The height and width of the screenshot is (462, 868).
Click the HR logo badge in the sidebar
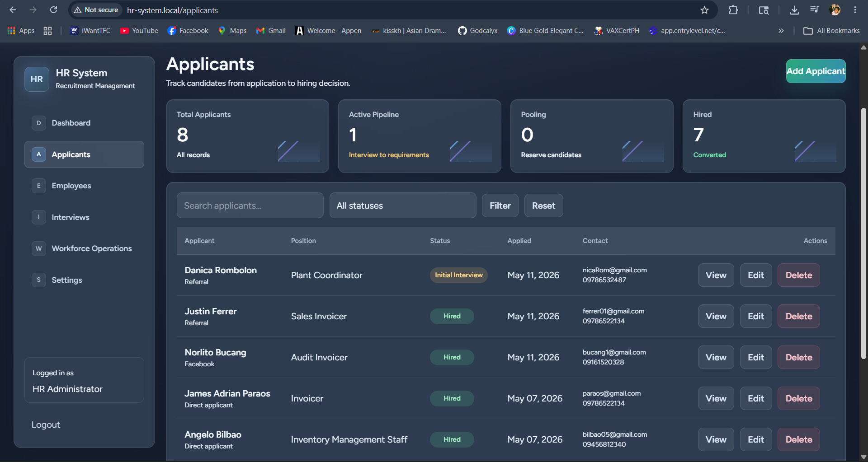click(37, 79)
